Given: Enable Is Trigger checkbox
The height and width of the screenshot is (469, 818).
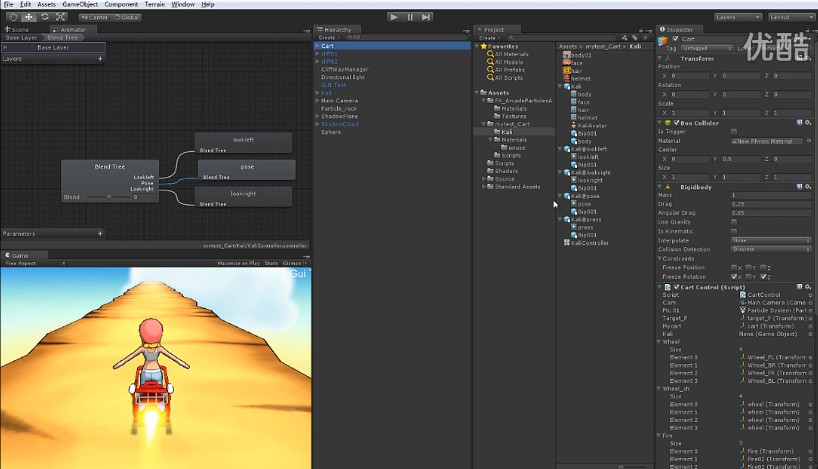Looking at the screenshot, I should pyautogui.click(x=734, y=131).
